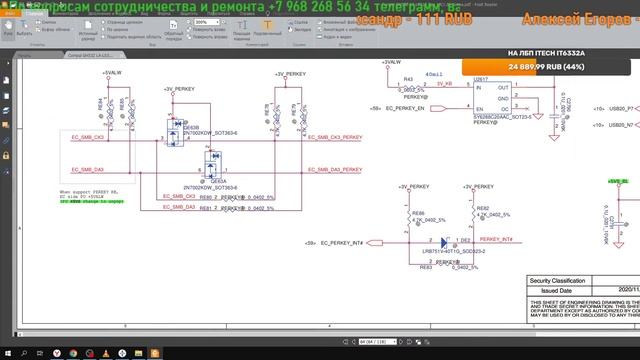The height and width of the screenshot is (360, 640).
Task: Open Clipboard (Буфер обмена) option
Action: click(x=53, y=29)
